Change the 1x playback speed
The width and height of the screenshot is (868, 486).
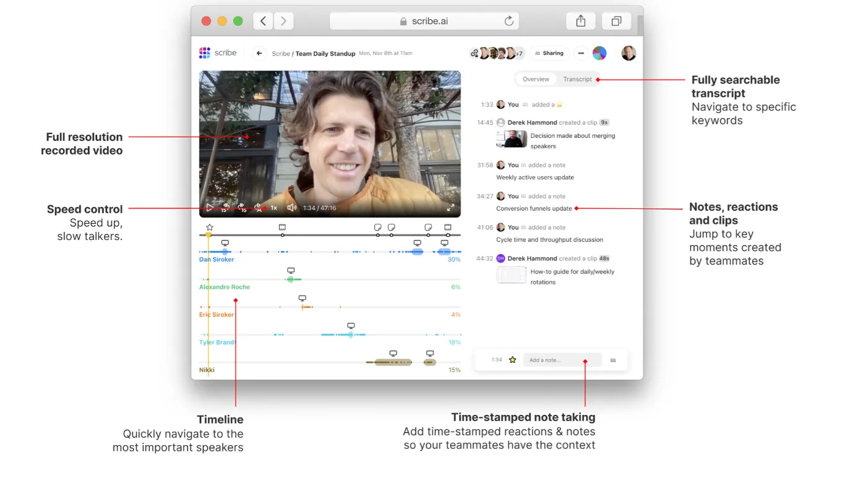273,208
